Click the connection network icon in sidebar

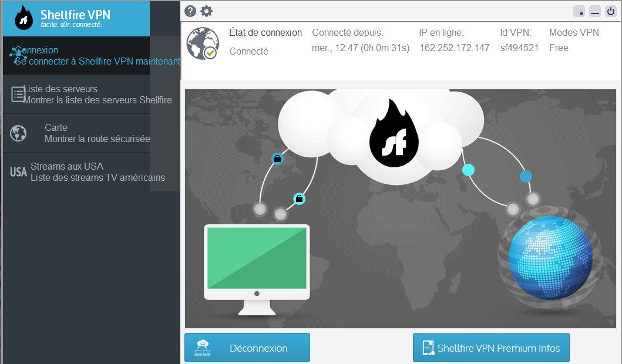(x=18, y=56)
